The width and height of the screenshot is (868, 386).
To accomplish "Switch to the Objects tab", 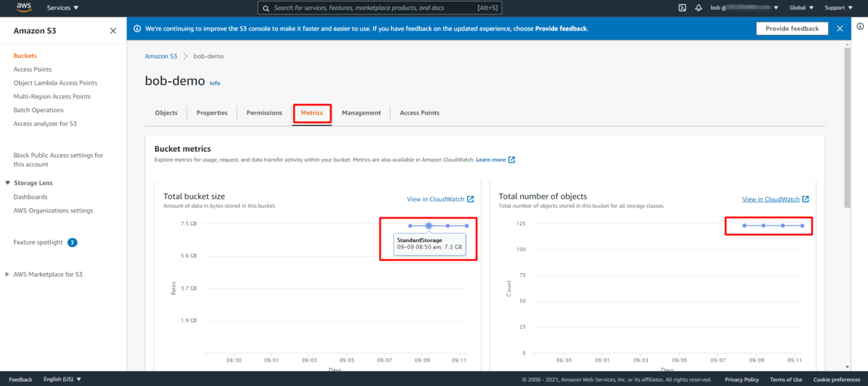I will 166,113.
